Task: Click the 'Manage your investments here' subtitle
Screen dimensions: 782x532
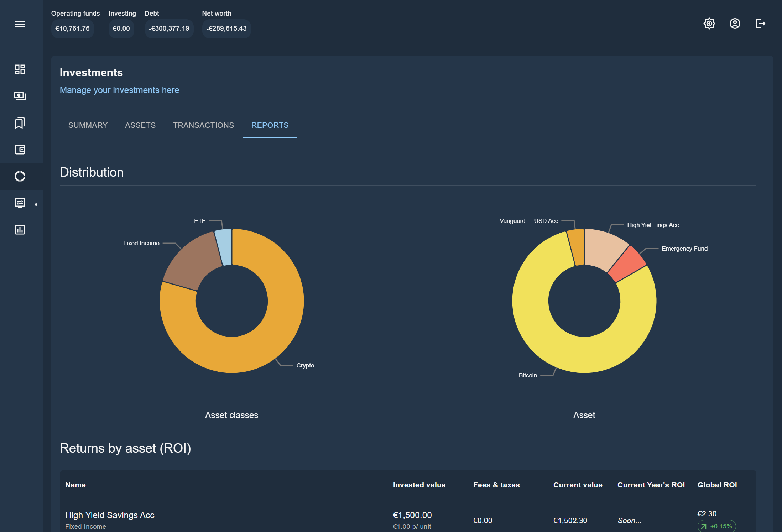Action: coord(119,90)
